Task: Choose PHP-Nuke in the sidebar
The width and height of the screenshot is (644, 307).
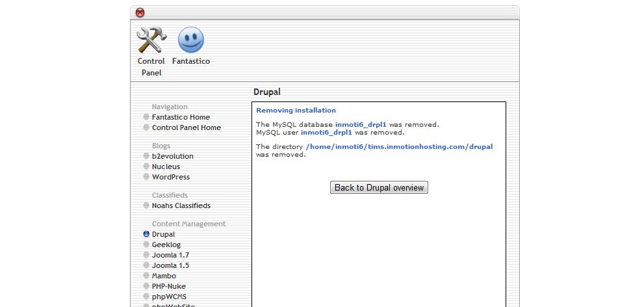Action: click(168, 286)
